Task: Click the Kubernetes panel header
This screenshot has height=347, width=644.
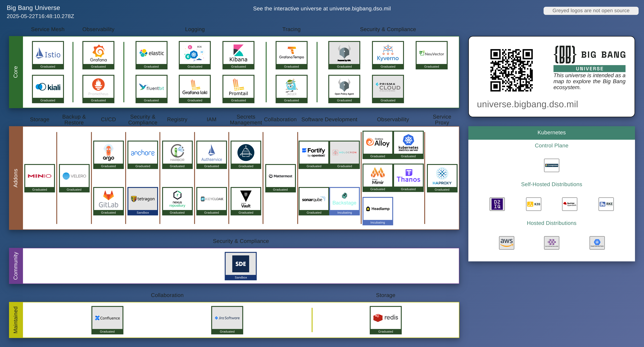Action: pos(551,133)
